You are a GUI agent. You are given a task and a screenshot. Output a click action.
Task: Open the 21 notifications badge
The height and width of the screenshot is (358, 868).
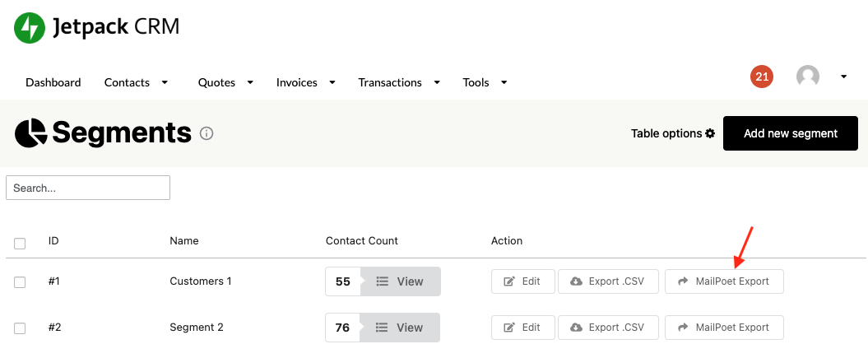762,77
